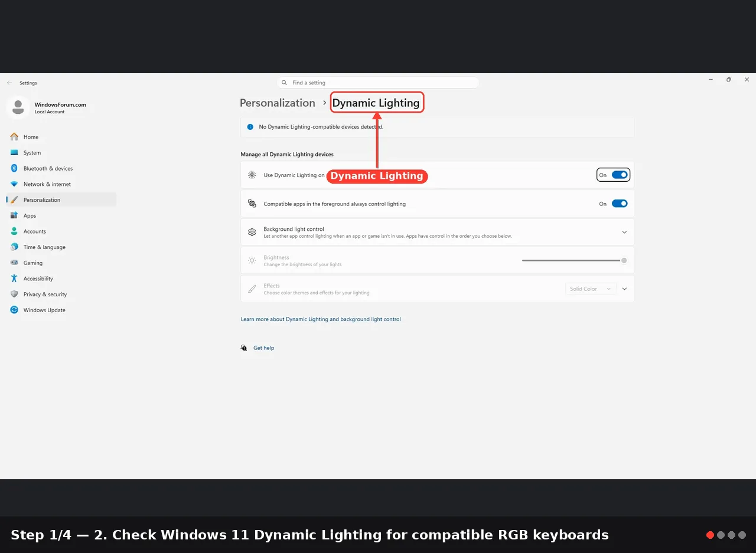The image size is (756, 553).
Task: Expand the Effects section chevron
Action: coord(624,289)
